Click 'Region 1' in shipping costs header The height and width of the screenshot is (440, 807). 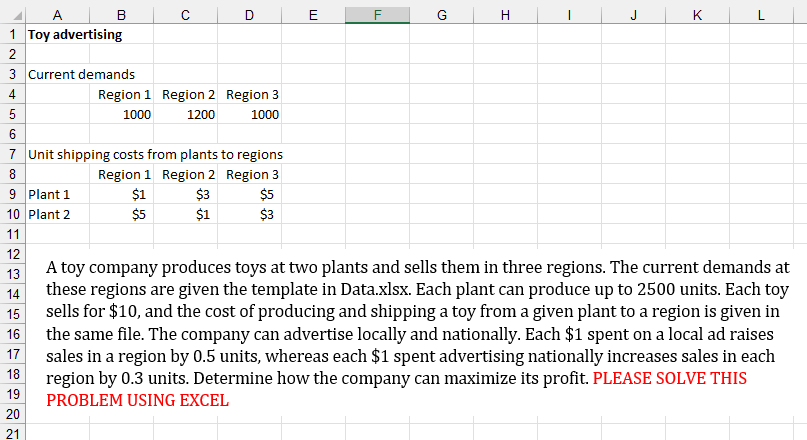tap(124, 174)
